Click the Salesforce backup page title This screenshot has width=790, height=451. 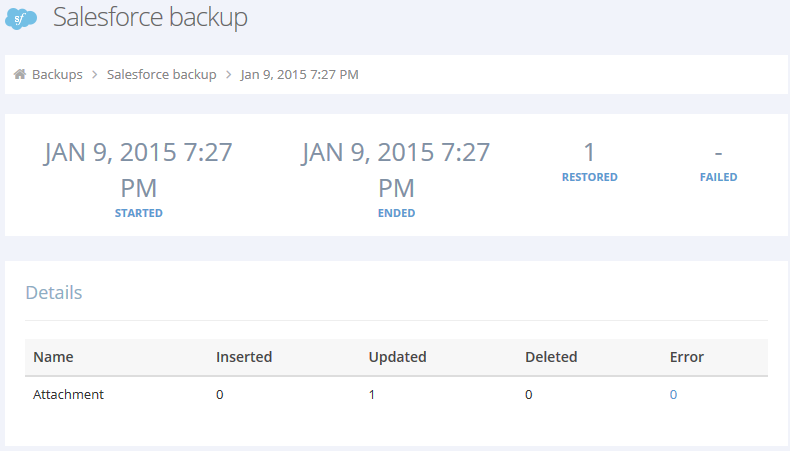(150, 17)
